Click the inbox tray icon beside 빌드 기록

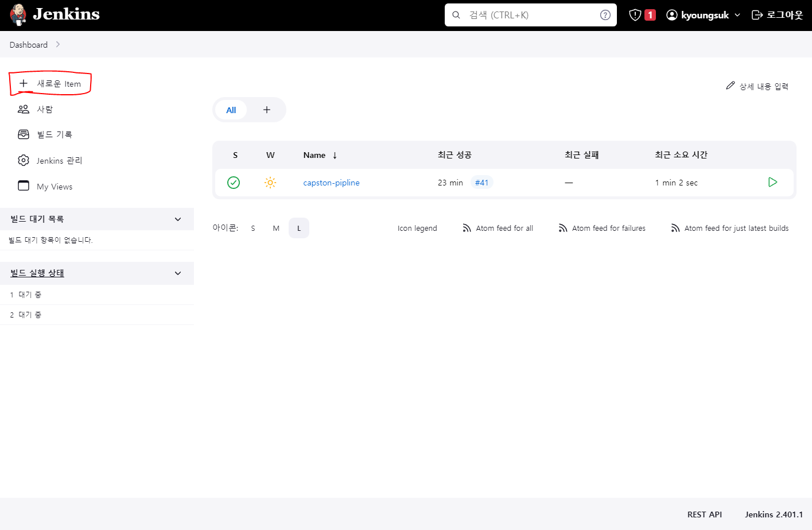[x=24, y=134]
